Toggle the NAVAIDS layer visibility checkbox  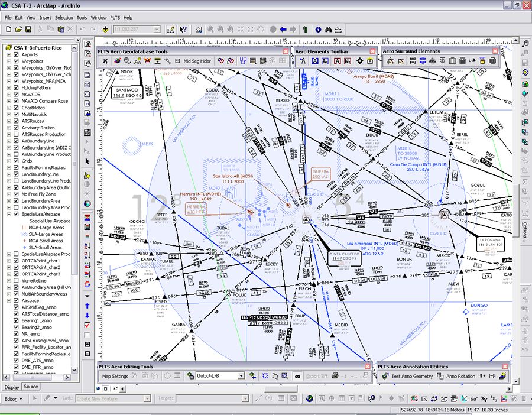point(16,95)
